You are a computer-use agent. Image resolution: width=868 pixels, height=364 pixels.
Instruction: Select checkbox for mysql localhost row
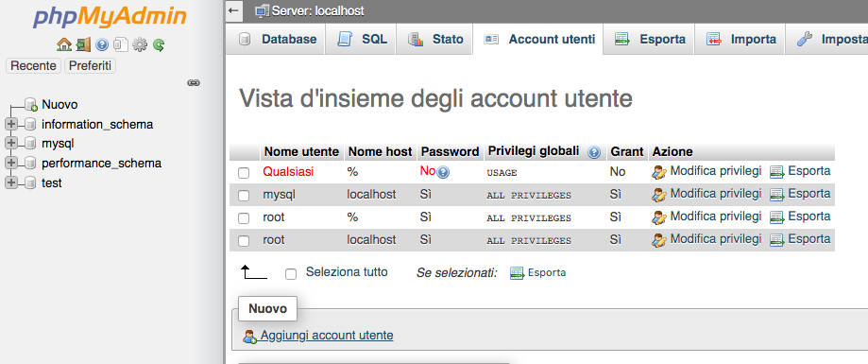pos(244,196)
